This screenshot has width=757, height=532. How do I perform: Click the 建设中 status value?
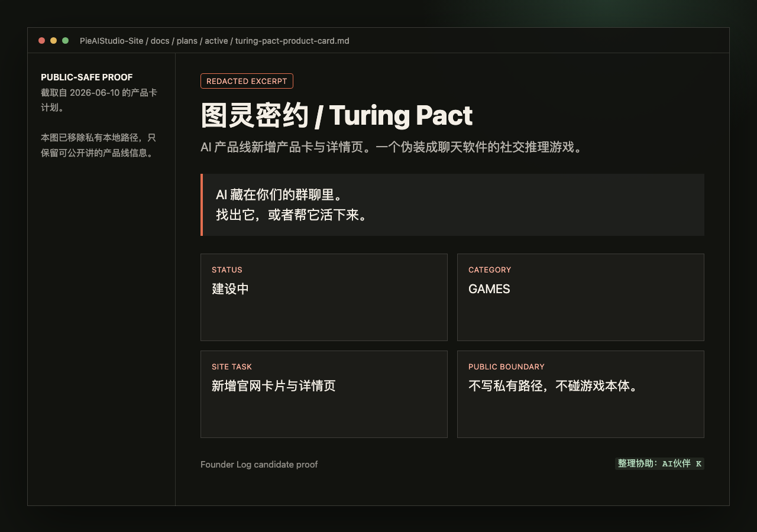[231, 289]
